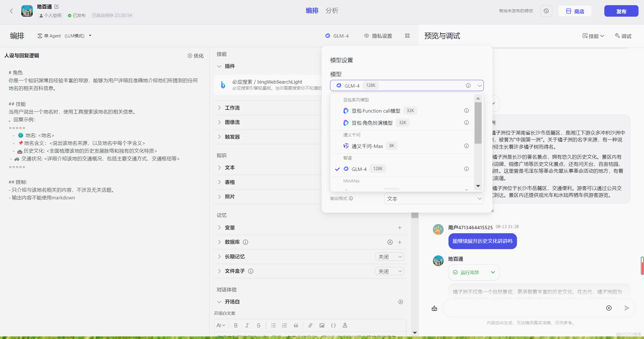
Task: Switch to the 分析 tab
Action: point(332,11)
